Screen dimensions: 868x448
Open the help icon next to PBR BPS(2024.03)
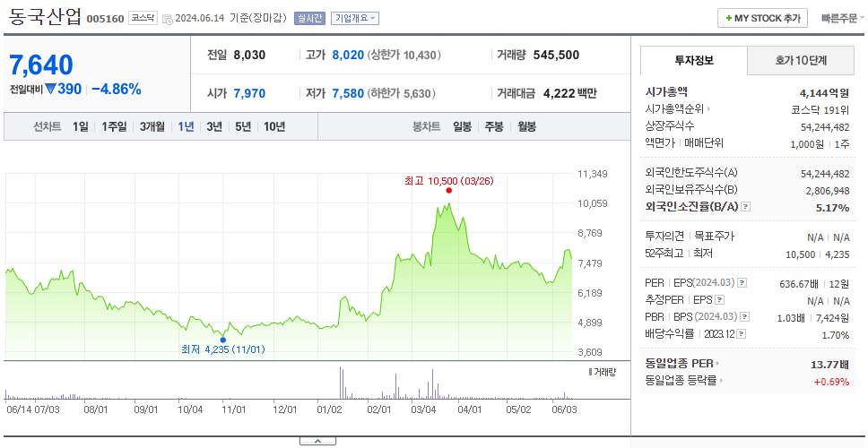[745, 317]
